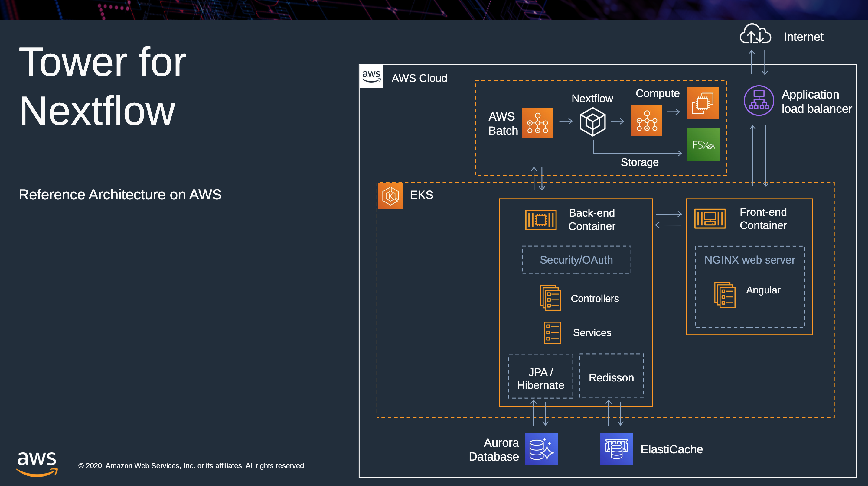
Task: Click the Back-end Container icon
Action: point(540,220)
